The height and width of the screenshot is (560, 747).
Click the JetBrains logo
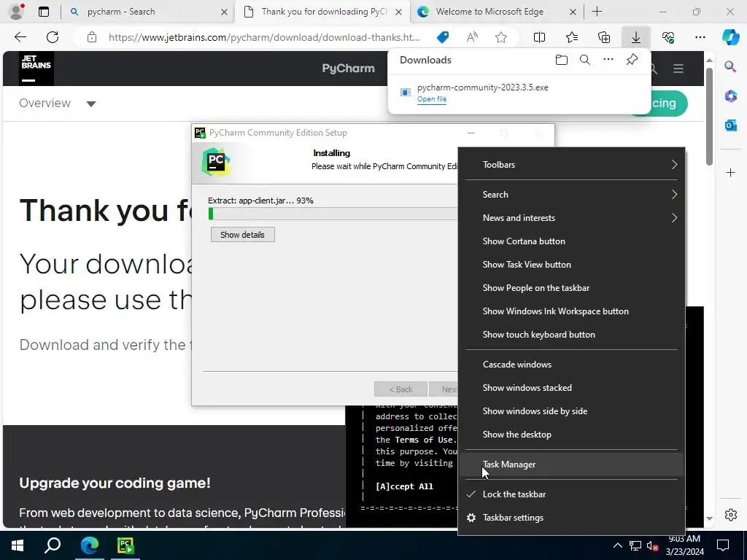pos(36,69)
